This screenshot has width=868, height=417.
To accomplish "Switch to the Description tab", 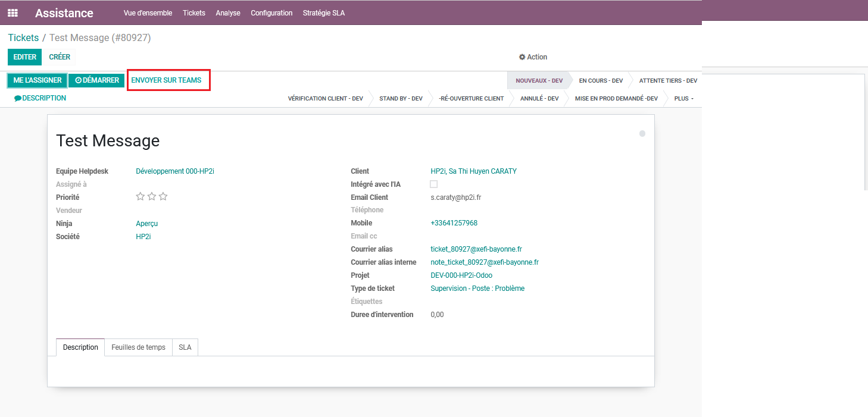I will click(80, 347).
